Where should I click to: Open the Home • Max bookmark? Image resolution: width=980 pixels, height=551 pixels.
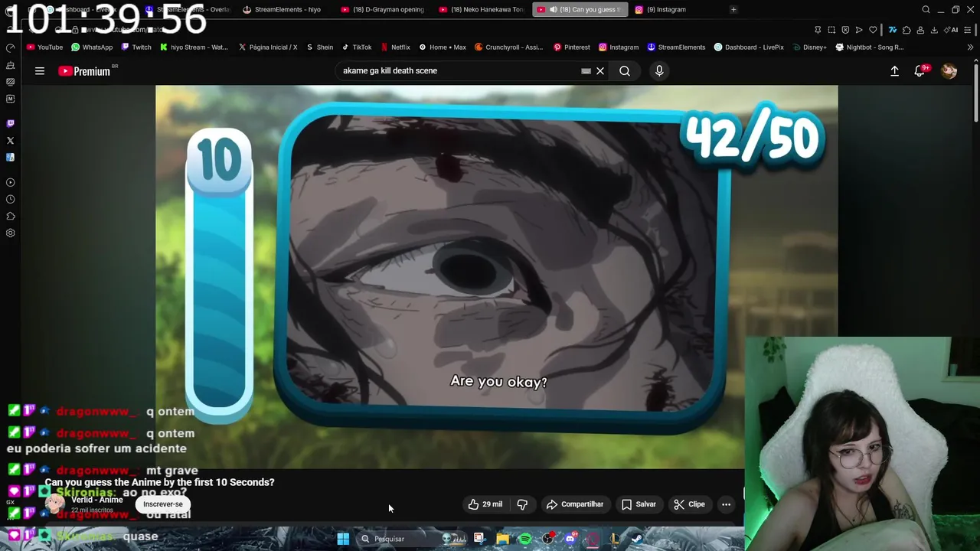(x=442, y=47)
